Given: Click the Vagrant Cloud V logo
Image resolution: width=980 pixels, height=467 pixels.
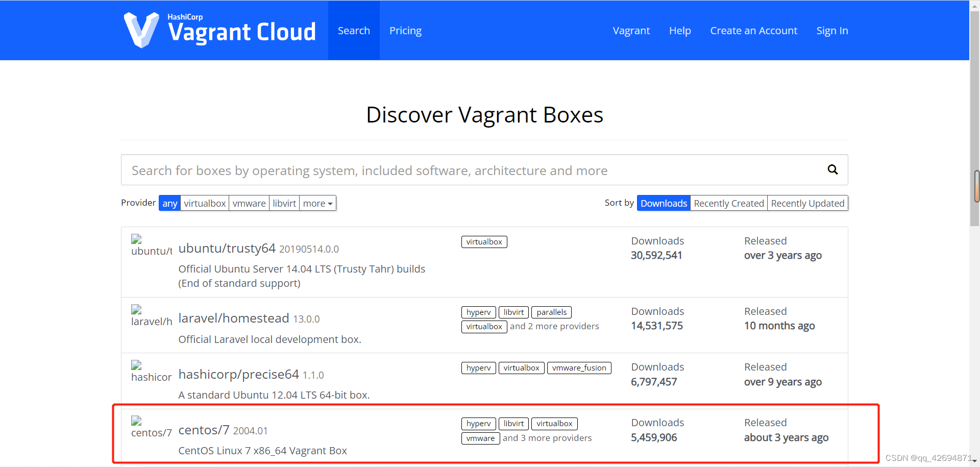Looking at the screenshot, I should pos(141,30).
